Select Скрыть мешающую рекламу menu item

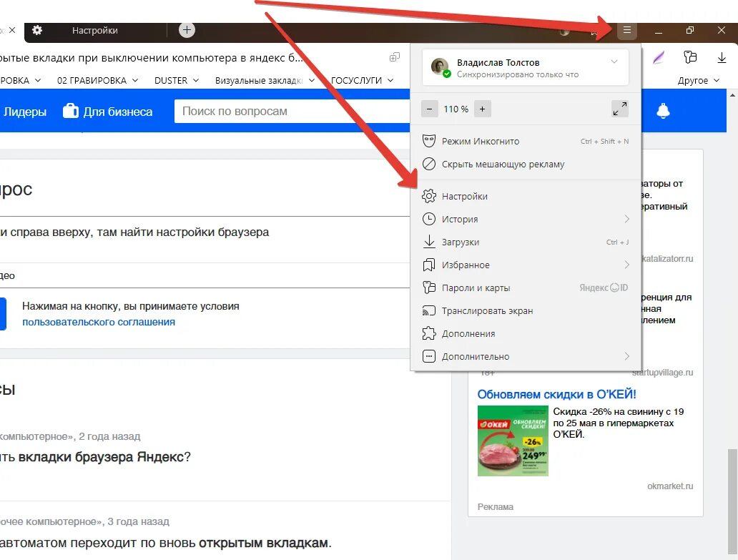coord(526,164)
